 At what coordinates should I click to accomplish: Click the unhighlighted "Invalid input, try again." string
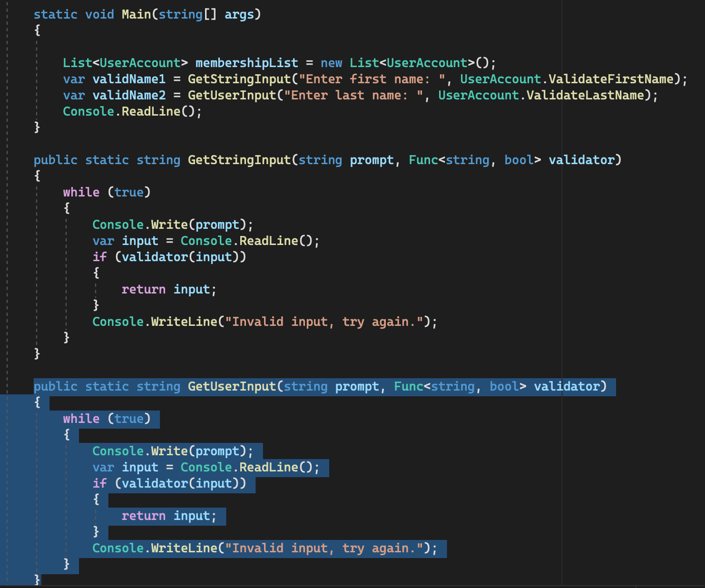pyautogui.click(x=324, y=322)
